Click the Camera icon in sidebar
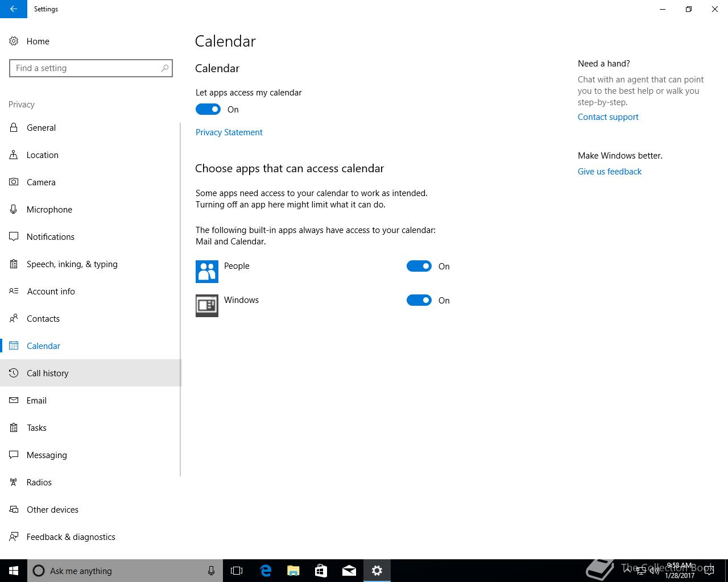Screen dimensions: 728x582 14,182
